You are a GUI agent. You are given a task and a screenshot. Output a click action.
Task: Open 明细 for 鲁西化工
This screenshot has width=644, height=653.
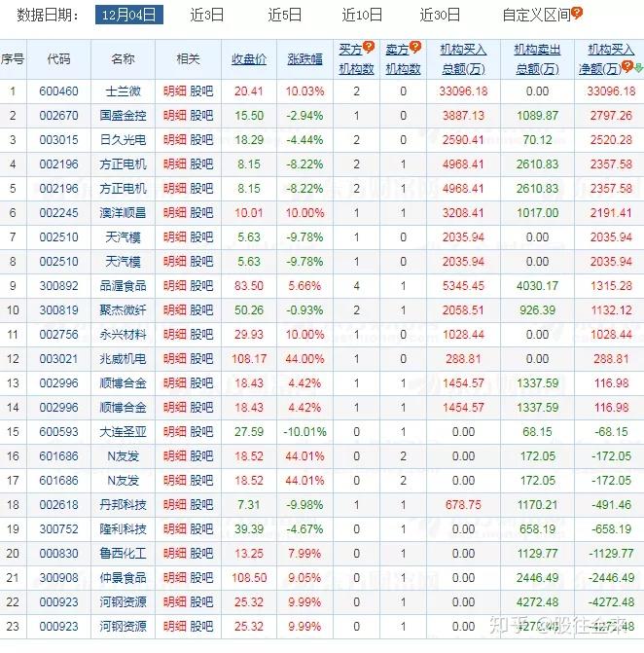[x=175, y=554]
